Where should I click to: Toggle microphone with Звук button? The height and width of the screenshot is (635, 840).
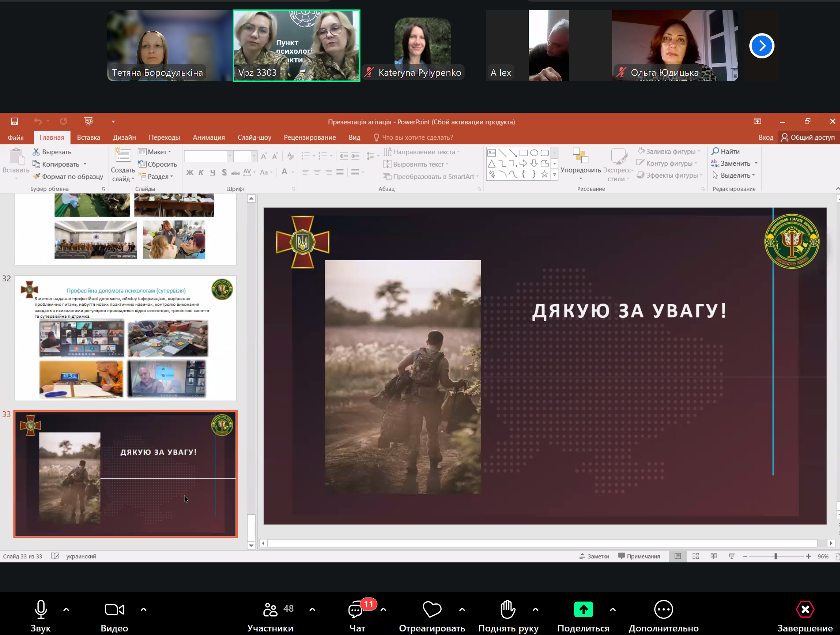pyautogui.click(x=41, y=609)
